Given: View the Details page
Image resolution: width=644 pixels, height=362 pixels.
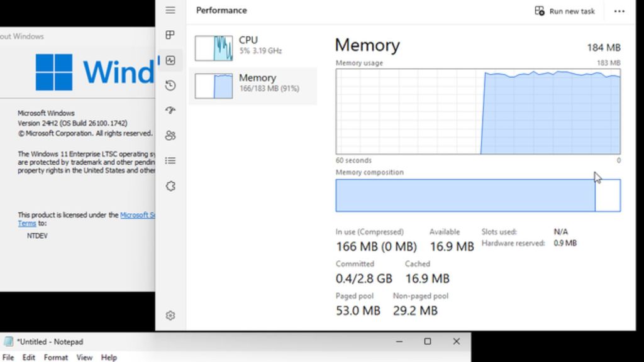Looking at the screenshot, I should pos(170,161).
